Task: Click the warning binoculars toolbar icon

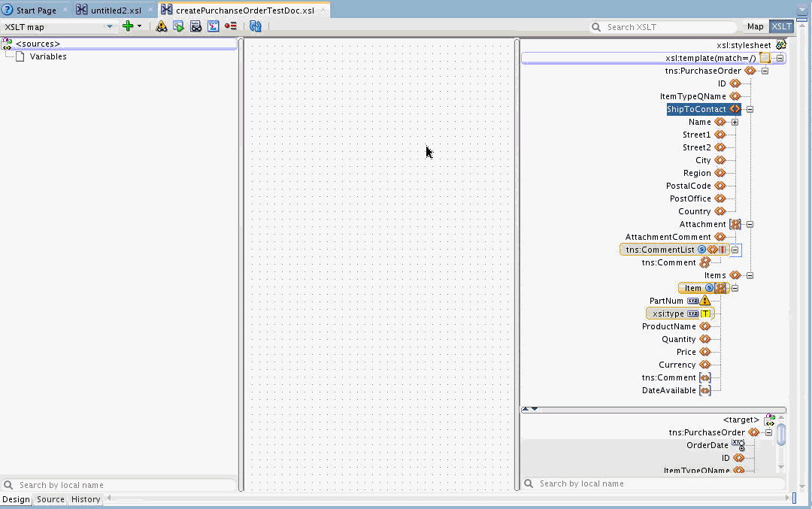Action: pyautogui.click(x=162, y=26)
